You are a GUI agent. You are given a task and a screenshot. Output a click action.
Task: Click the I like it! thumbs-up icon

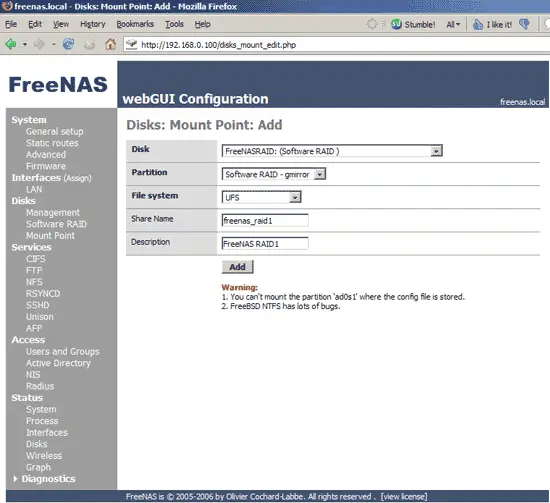coord(478,24)
